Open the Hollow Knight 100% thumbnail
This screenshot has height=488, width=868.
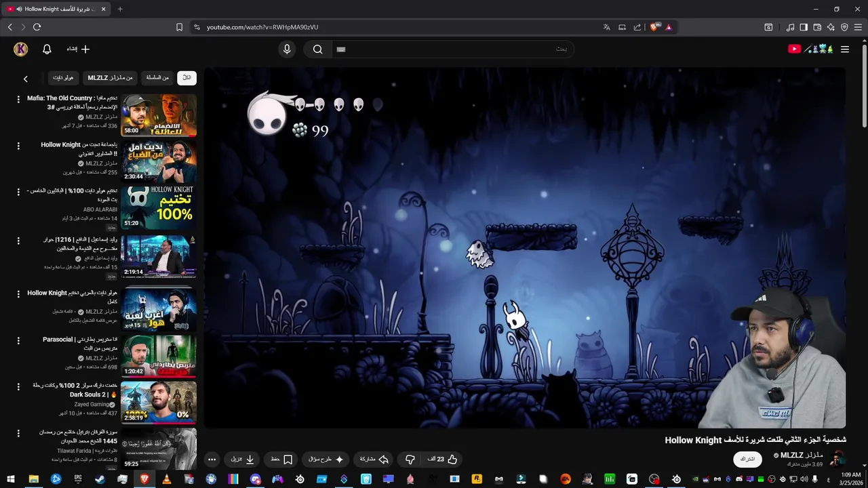[159, 208]
